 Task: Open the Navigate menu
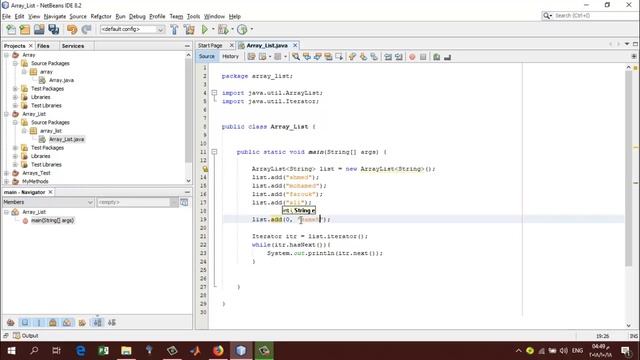coord(55,16)
